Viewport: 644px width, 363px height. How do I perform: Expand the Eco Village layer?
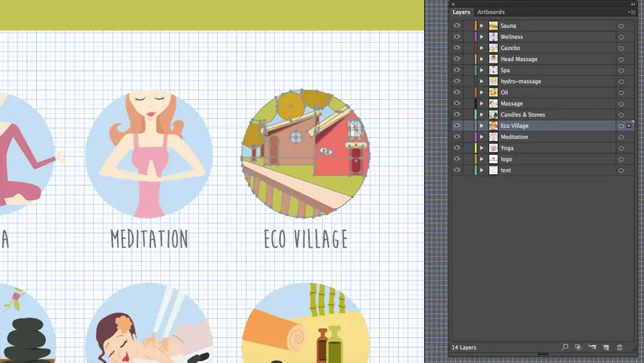click(482, 125)
